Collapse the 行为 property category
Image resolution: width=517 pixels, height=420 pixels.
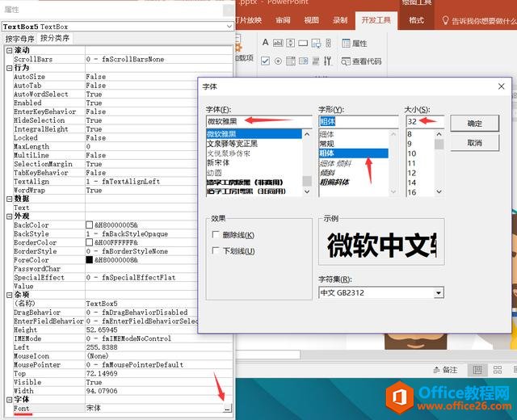click(9, 68)
